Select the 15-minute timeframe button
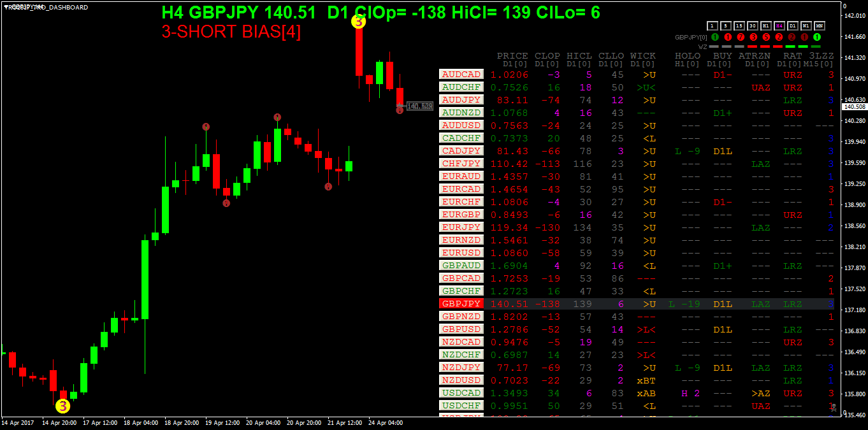868x430 pixels. 739,25
